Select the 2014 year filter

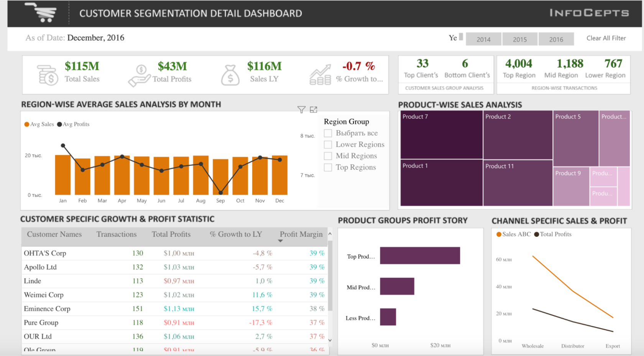(483, 39)
